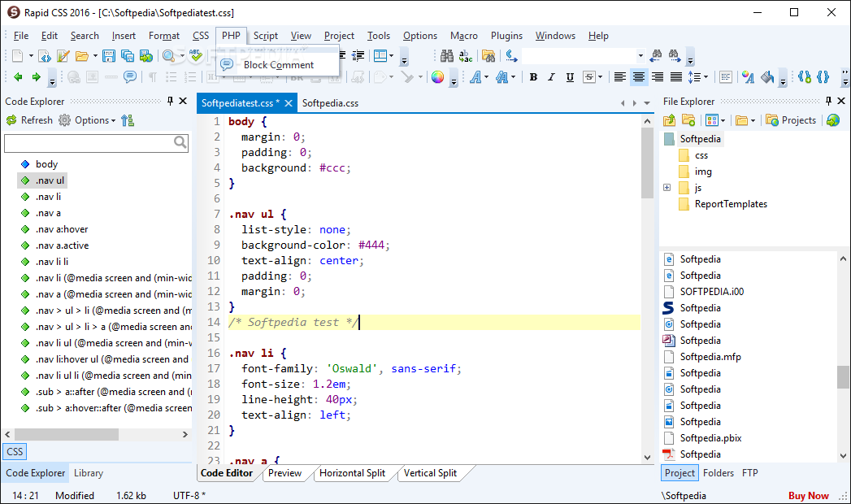
Task: Click the Find in Files icon
Action: (488, 56)
